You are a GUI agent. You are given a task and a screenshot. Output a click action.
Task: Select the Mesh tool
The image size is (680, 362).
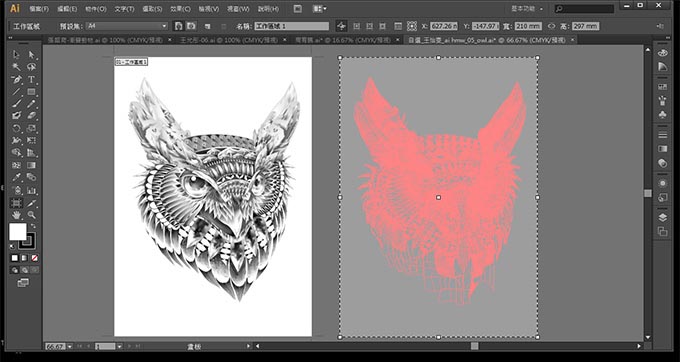tap(16, 165)
